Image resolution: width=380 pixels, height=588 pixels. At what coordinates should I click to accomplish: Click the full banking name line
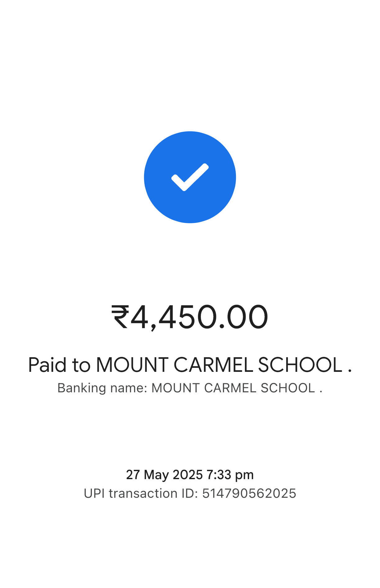(190, 388)
